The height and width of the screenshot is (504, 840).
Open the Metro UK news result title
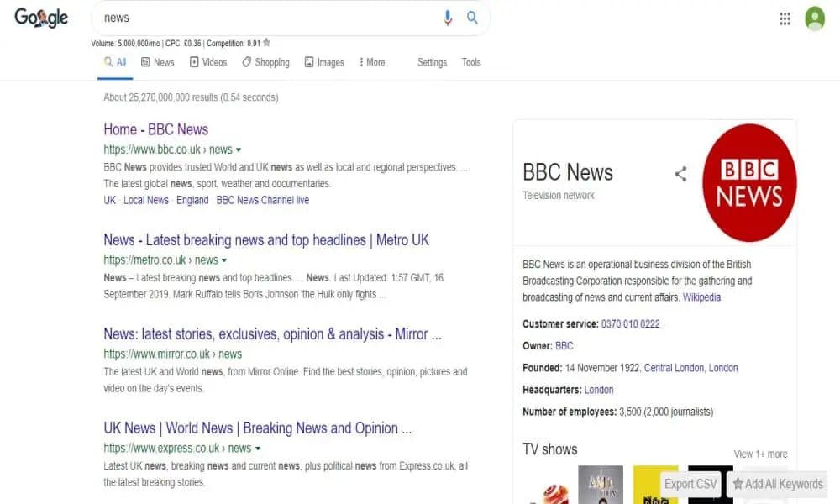pyautogui.click(x=266, y=240)
